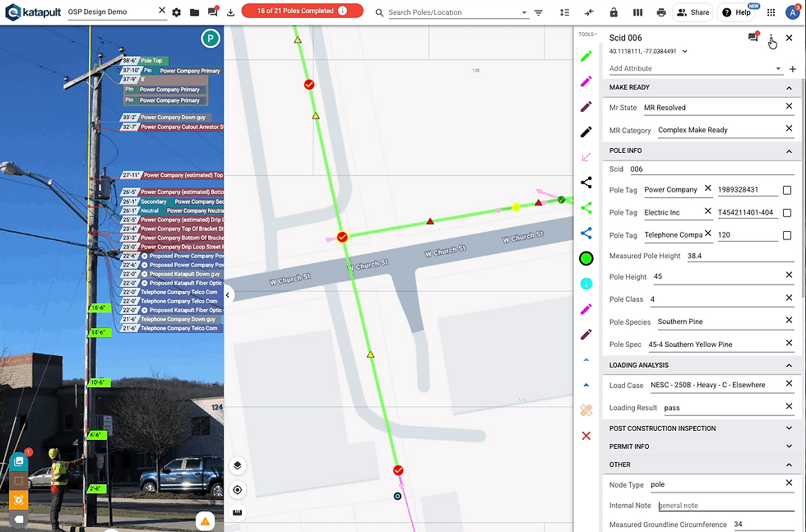Open the map layers button

237,465
